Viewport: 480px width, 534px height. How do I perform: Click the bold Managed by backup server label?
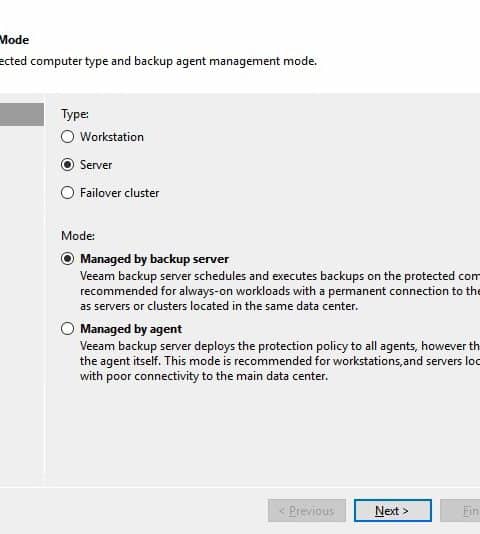point(154,259)
